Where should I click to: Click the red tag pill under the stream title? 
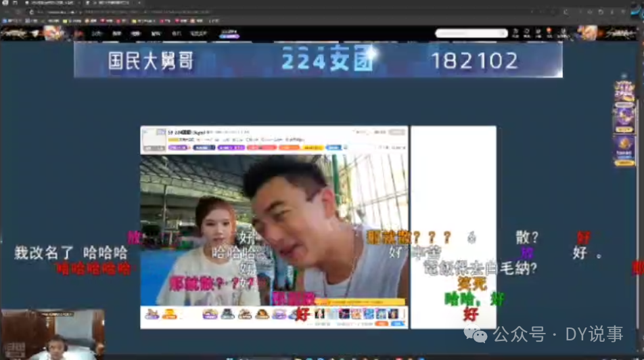(x=262, y=148)
